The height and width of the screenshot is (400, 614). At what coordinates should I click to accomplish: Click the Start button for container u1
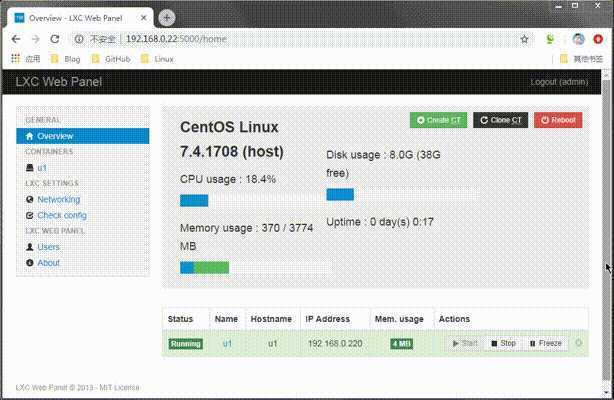coord(465,343)
